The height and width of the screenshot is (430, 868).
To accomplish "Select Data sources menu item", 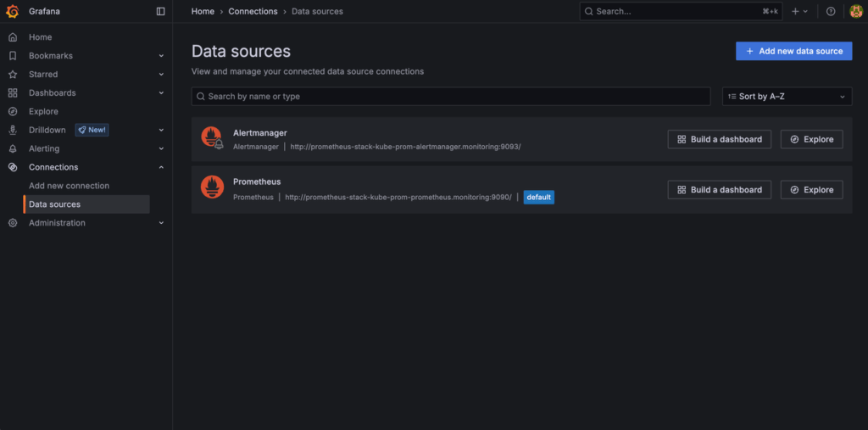I will [87, 204].
